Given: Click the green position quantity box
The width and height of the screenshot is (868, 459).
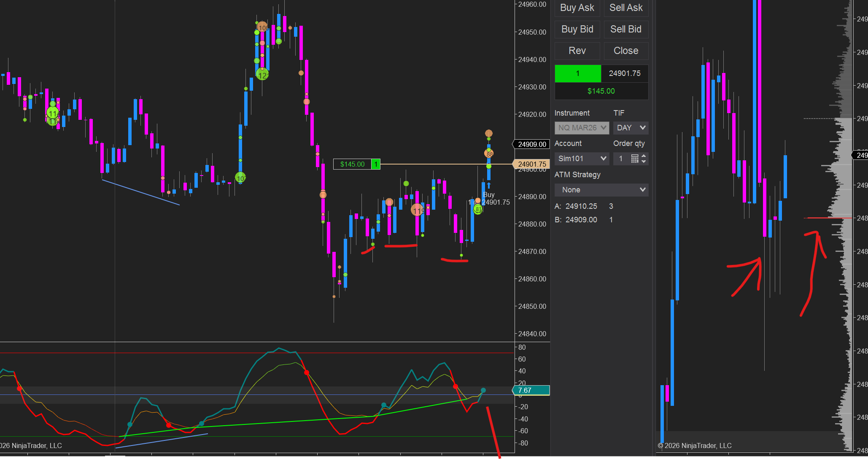Looking at the screenshot, I should click(x=577, y=73).
